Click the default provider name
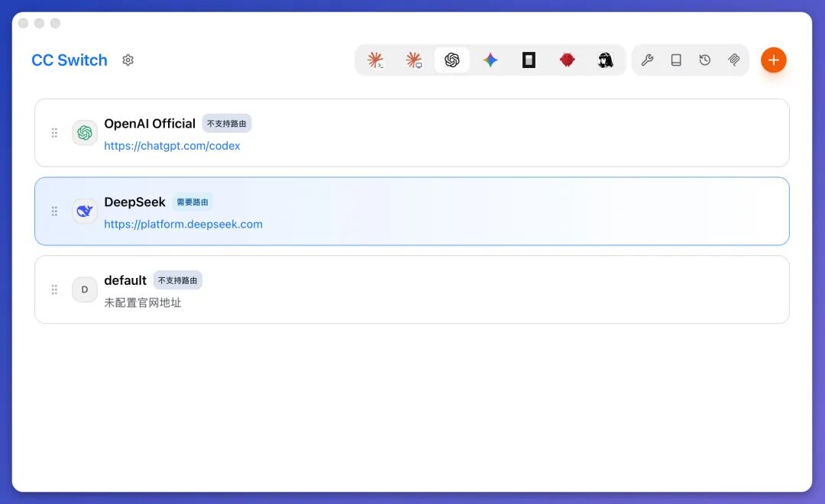The image size is (825, 504). click(x=125, y=280)
